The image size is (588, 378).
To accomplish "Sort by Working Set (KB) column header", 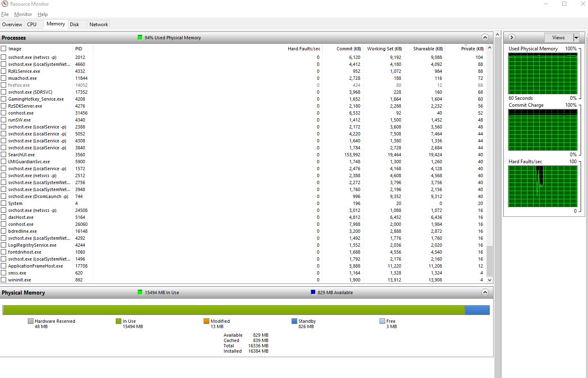I will pyautogui.click(x=384, y=49).
